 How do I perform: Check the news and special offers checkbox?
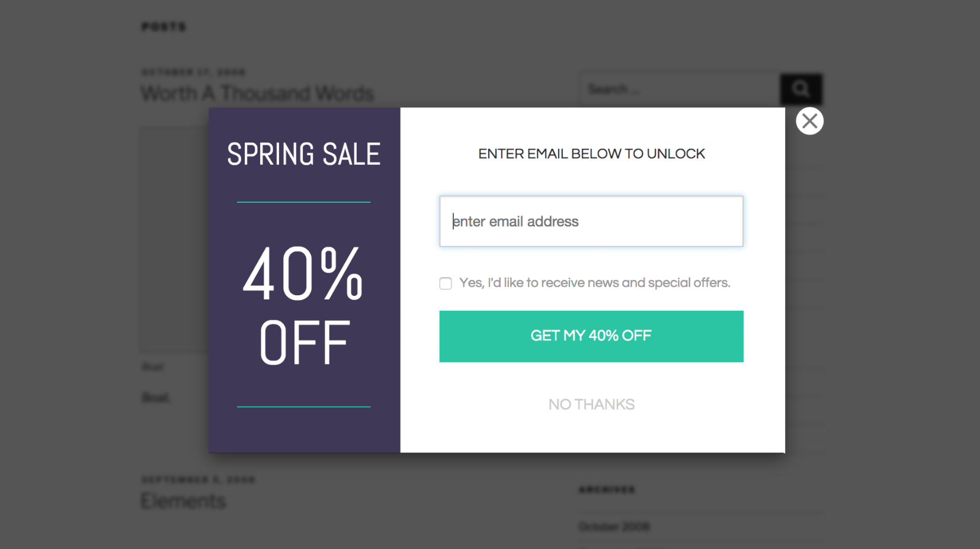pyautogui.click(x=446, y=283)
